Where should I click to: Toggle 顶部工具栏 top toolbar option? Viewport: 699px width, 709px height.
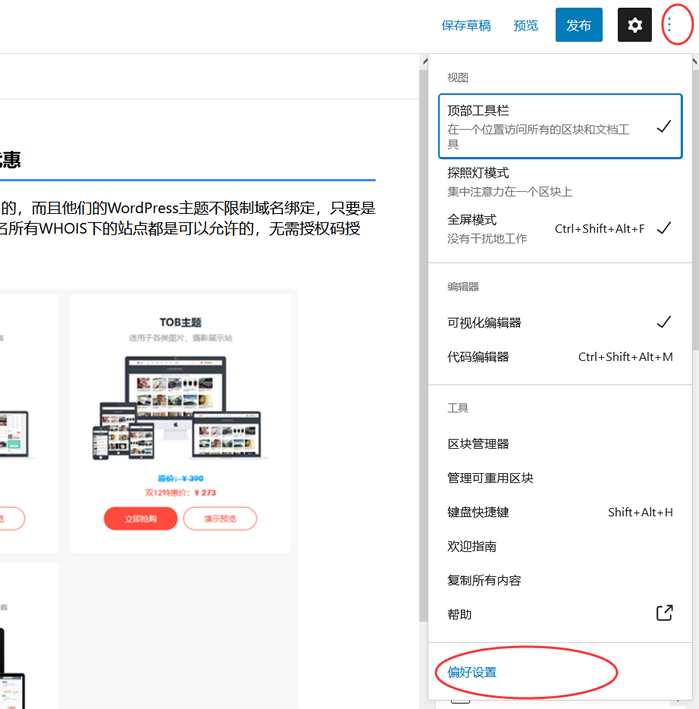click(x=560, y=126)
